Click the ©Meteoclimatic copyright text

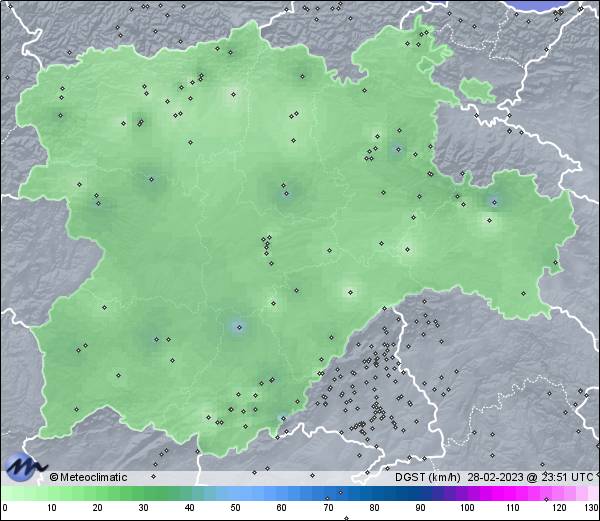pyautogui.click(x=88, y=477)
